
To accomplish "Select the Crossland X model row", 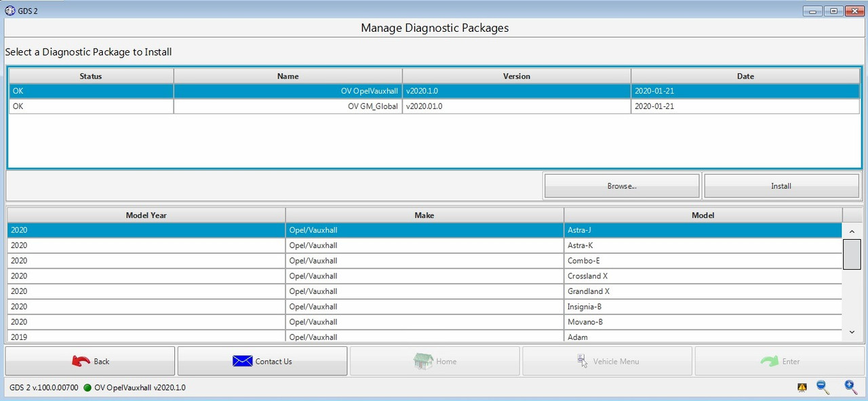I will pyautogui.click(x=425, y=276).
